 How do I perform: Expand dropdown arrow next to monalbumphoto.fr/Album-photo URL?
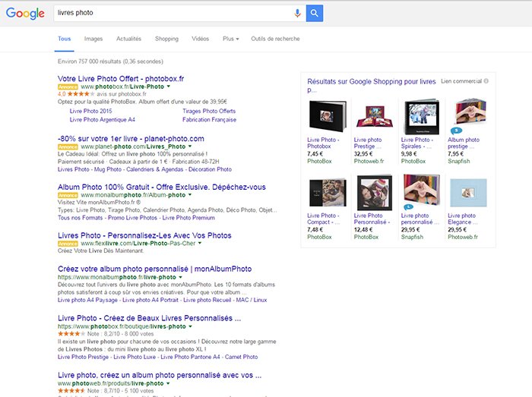tap(190, 195)
